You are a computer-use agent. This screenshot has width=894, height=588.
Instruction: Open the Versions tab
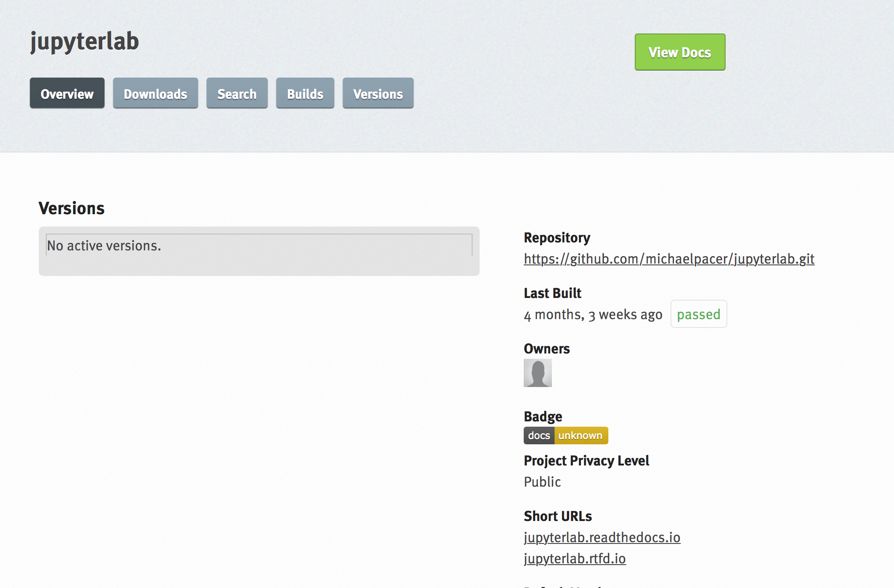pos(377,93)
